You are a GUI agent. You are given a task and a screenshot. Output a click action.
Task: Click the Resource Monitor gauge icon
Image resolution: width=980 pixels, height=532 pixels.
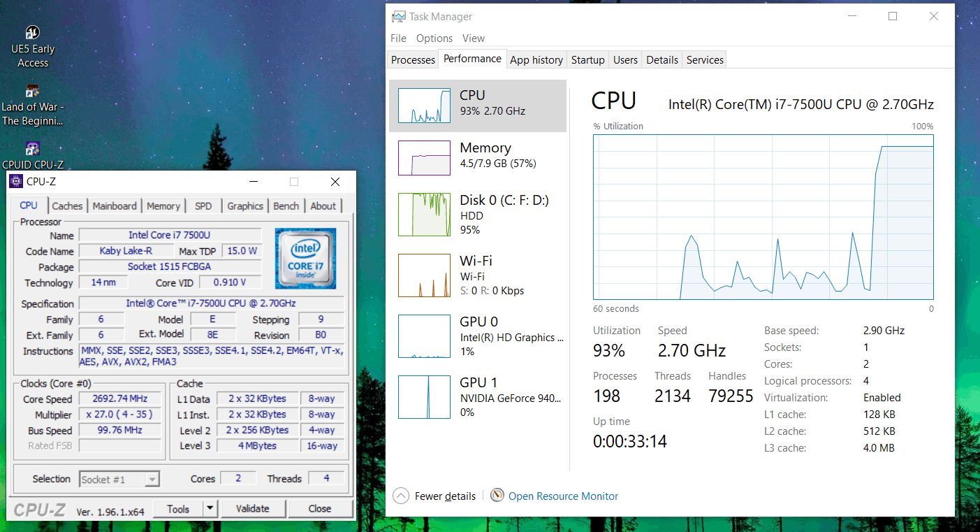tap(497, 496)
